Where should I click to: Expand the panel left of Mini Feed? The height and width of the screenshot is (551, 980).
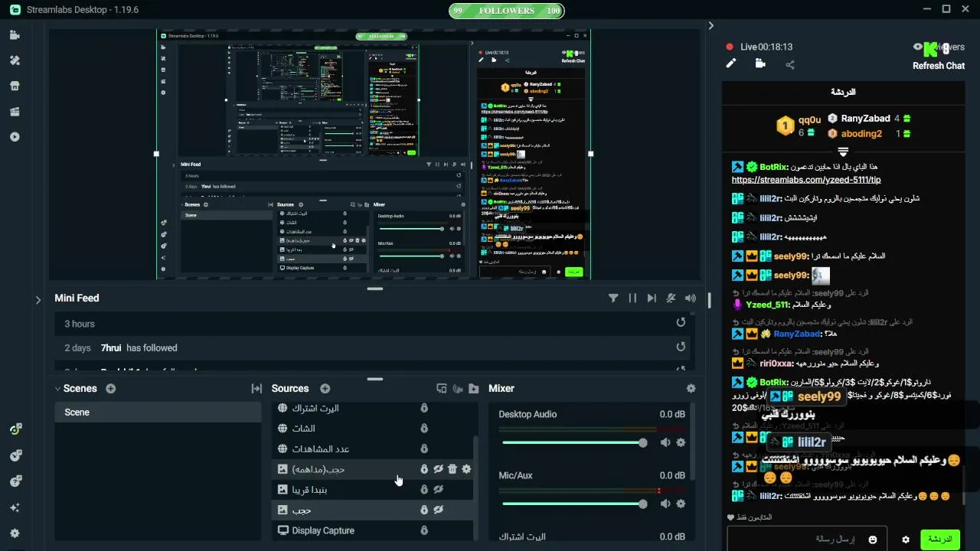point(38,300)
